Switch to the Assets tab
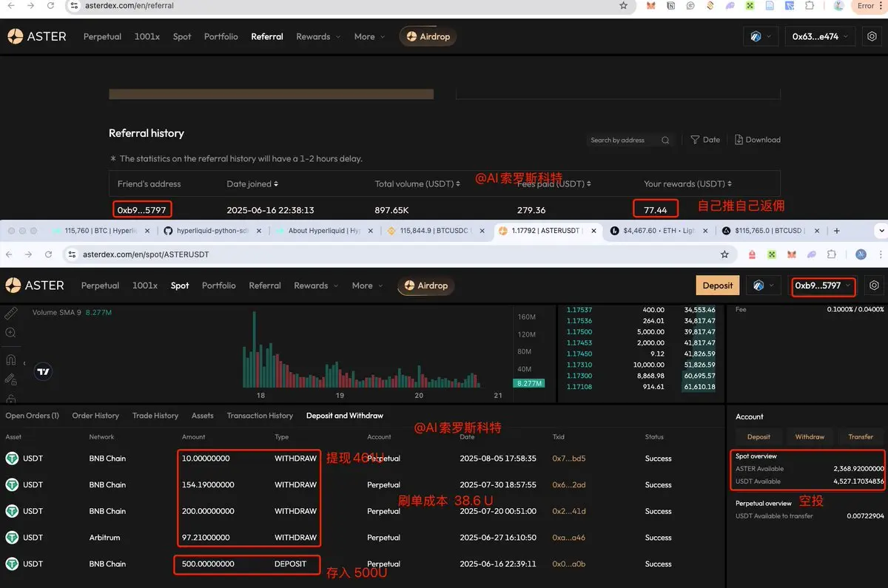 point(203,416)
